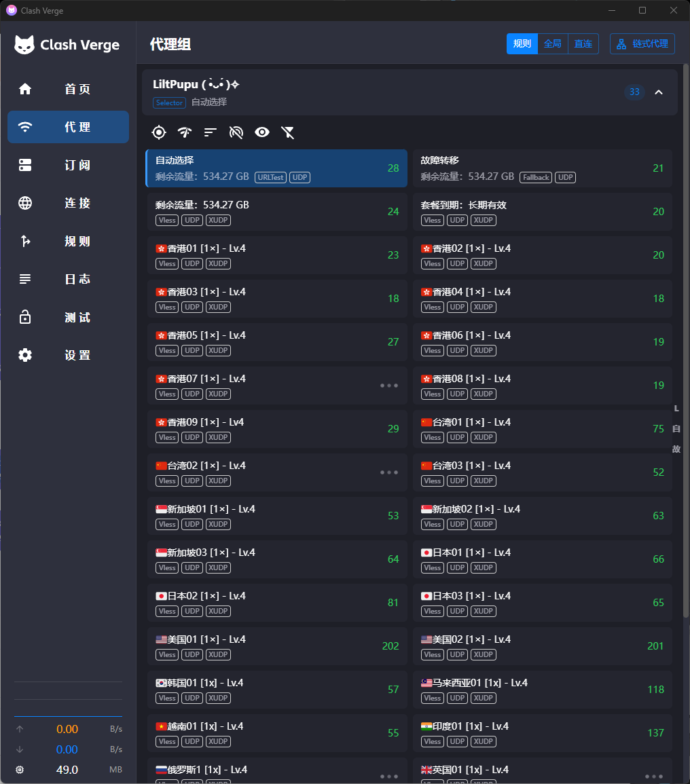Toggle the eye proxy detail display icon
690x784 pixels.
tap(262, 132)
